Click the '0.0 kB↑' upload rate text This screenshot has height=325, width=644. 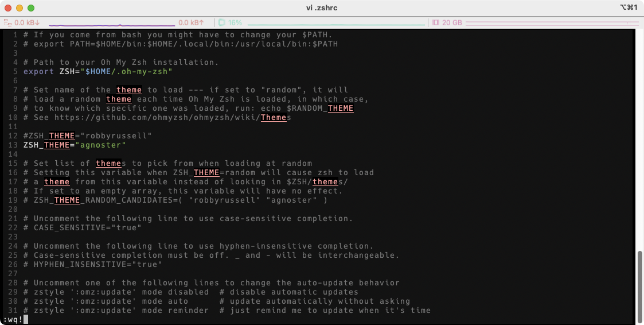[192, 22]
